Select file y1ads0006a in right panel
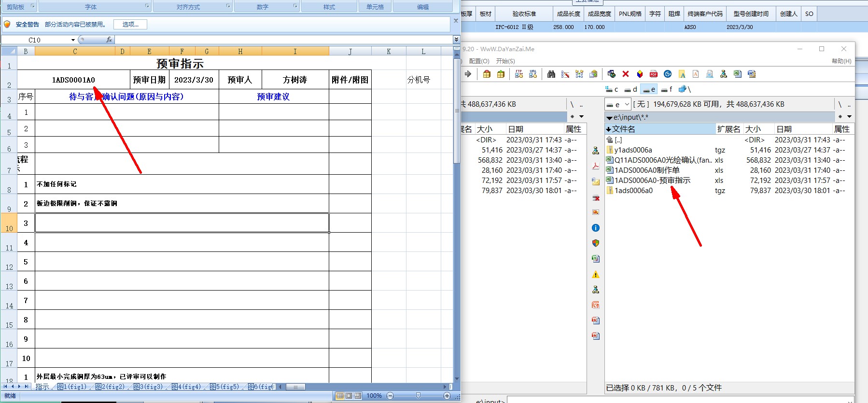 click(633, 150)
